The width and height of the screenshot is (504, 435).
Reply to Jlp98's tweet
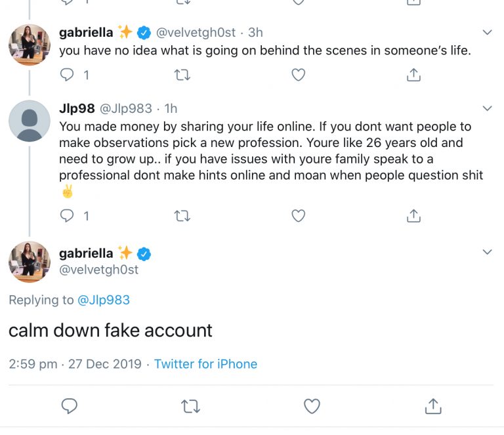[67, 216]
